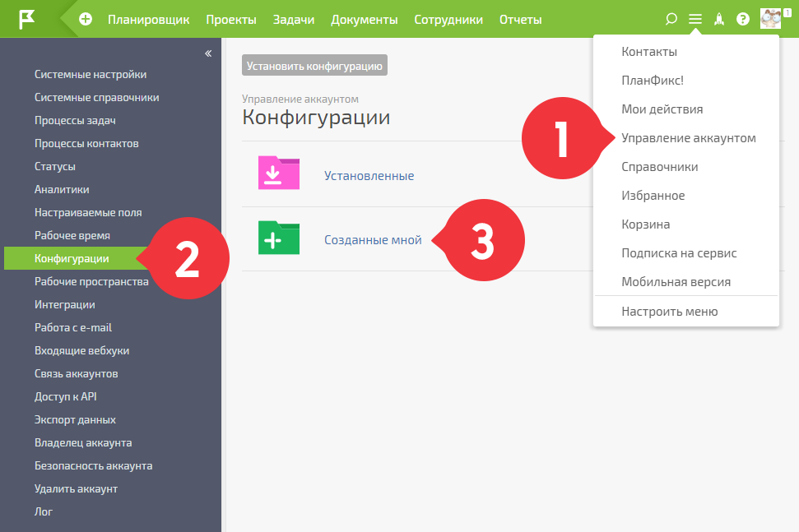Open the help question mark icon

coord(743,20)
